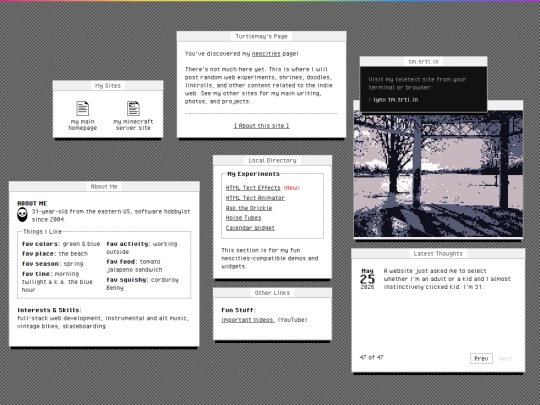Viewport: 540px width, 405px height.
Task: Click the alien avatar in About Me
Action: 22,215
